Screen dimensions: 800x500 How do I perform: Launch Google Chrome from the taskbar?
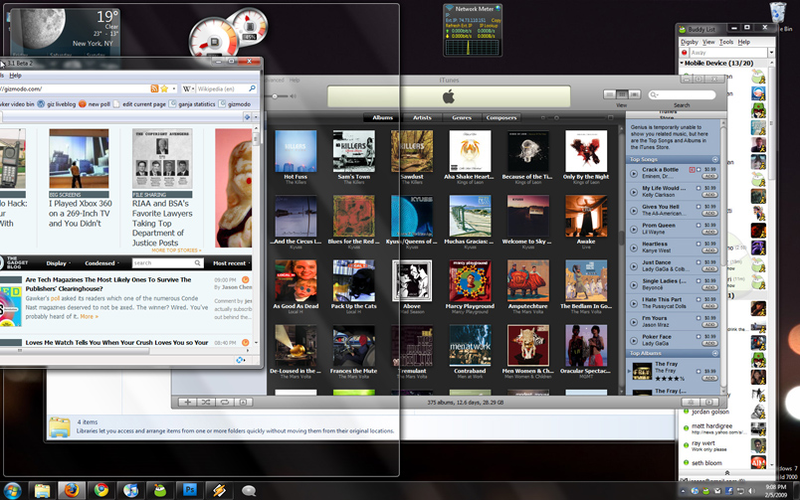pyautogui.click(x=102, y=490)
